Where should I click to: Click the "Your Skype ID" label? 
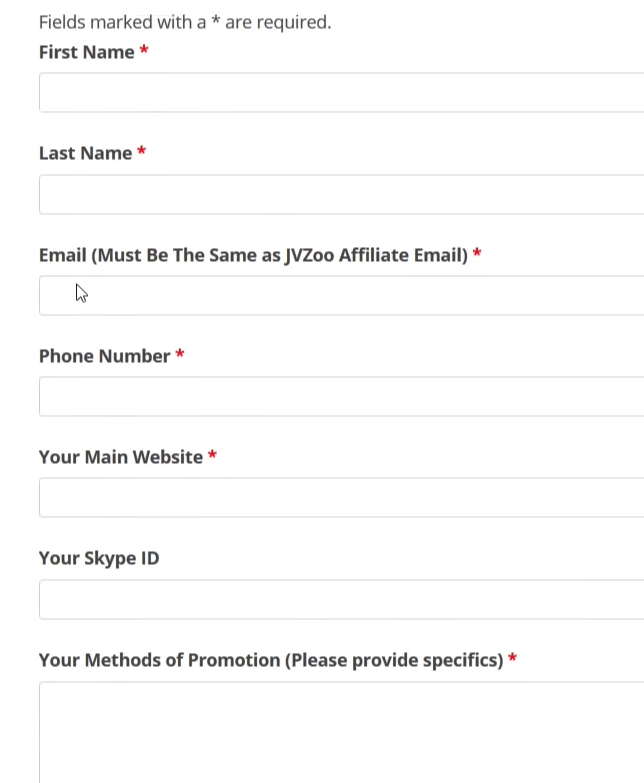(98, 558)
